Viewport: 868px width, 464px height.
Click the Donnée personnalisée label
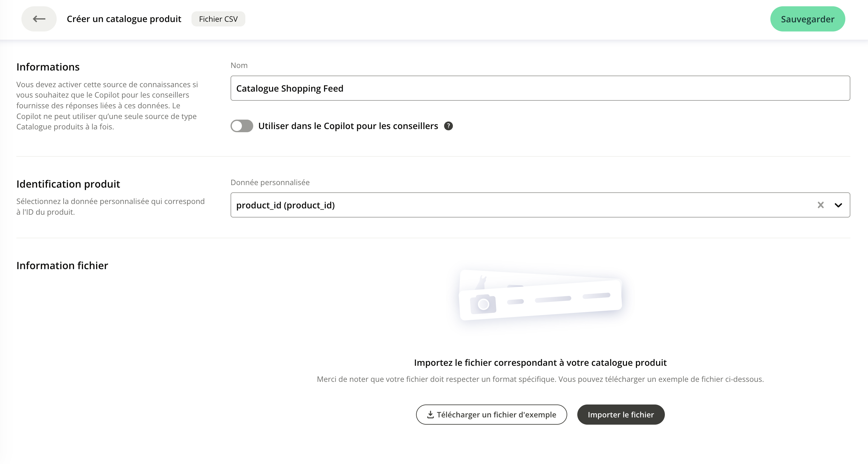coord(270,182)
